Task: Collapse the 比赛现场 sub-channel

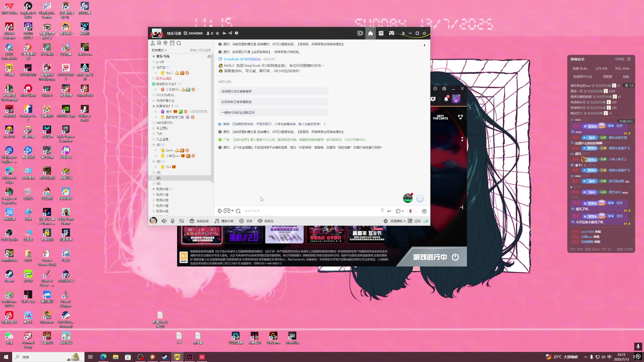Action: [x=154, y=106]
